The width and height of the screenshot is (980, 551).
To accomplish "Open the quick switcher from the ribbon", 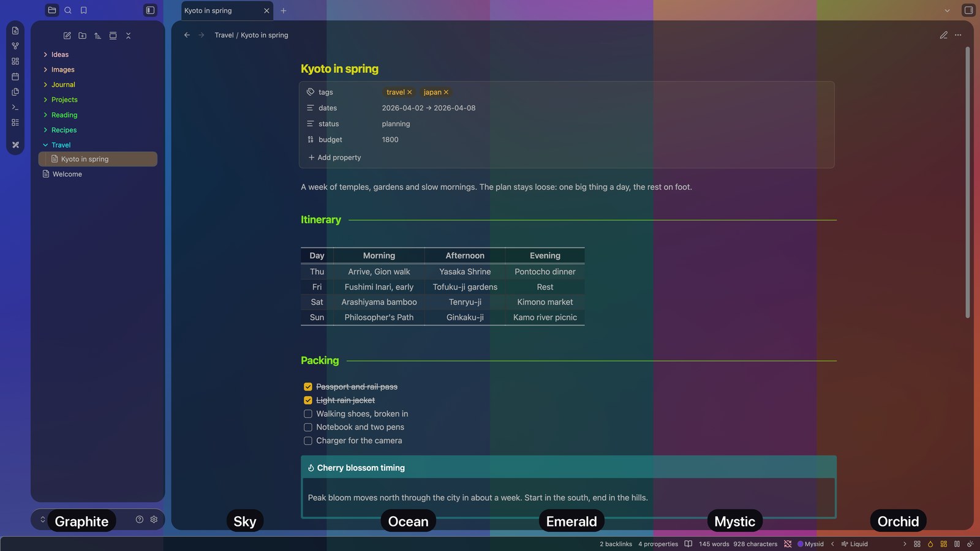I will tap(15, 31).
